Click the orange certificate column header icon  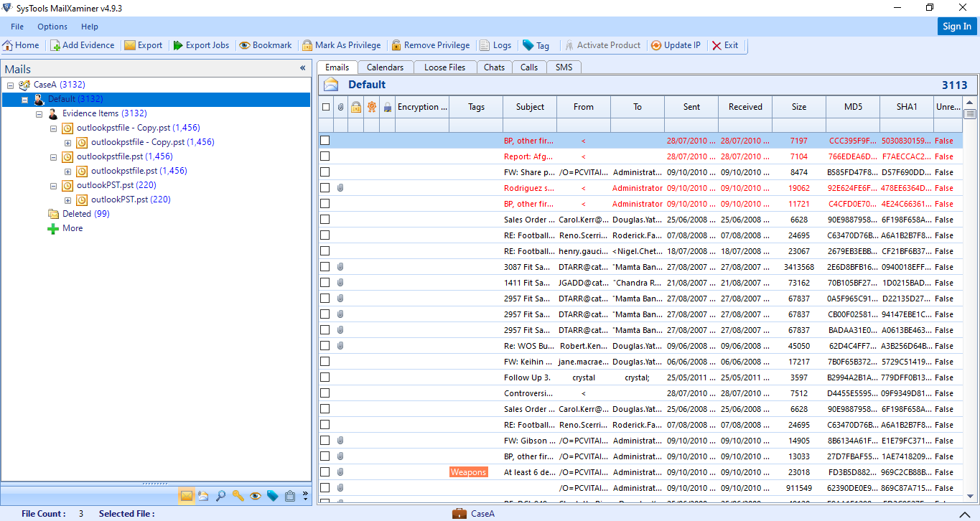click(x=371, y=107)
